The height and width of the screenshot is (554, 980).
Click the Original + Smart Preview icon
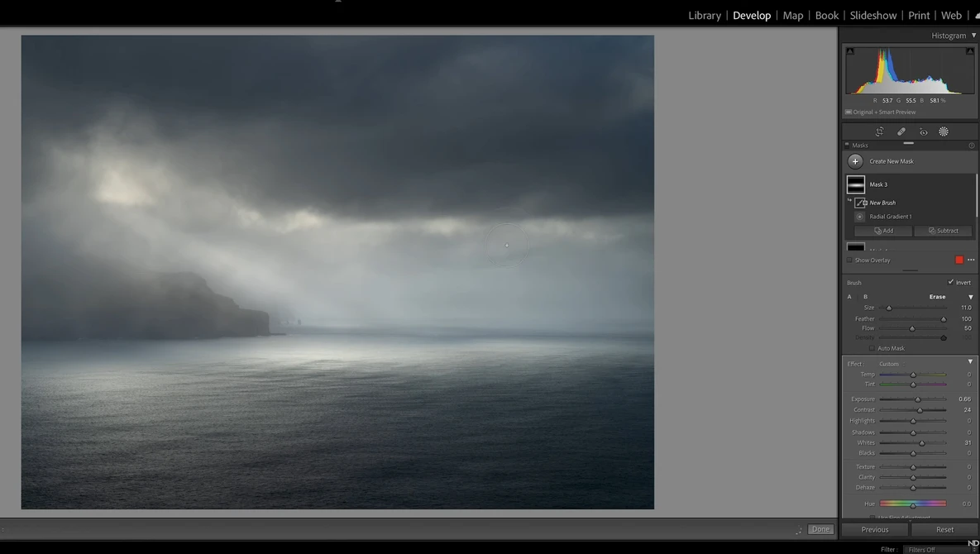click(x=849, y=112)
